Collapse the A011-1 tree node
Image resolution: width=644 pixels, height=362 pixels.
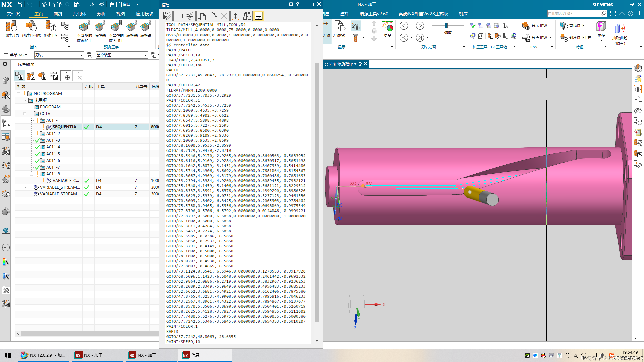[32, 120]
